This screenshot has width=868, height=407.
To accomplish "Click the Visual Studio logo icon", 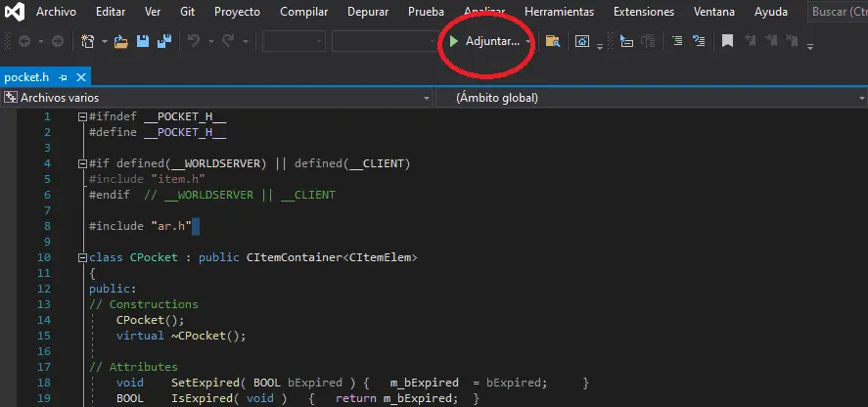I will [16, 12].
